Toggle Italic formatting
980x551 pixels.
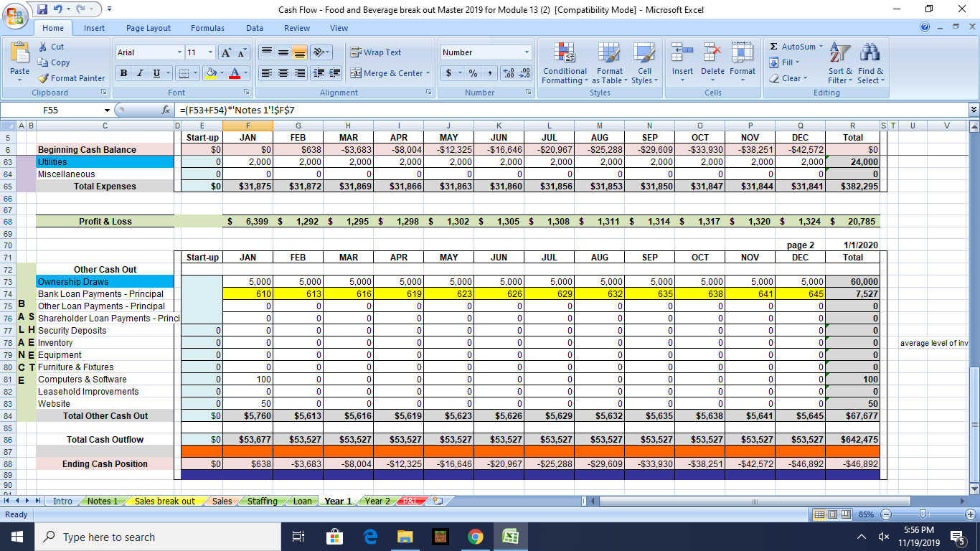(x=139, y=73)
